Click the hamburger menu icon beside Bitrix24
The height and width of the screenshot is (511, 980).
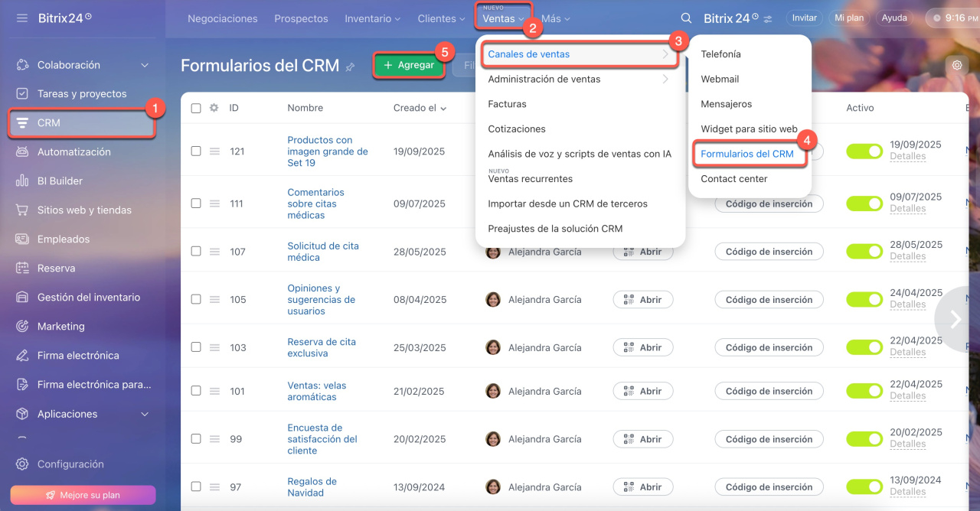[21, 18]
